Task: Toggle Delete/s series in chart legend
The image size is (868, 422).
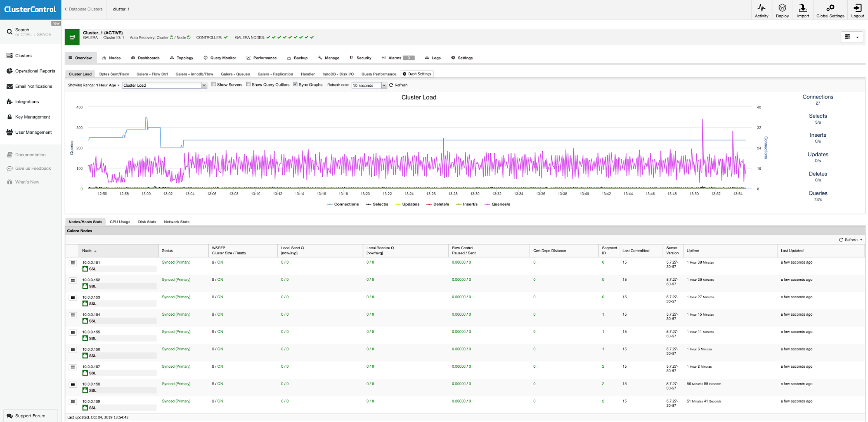Action: (438, 204)
